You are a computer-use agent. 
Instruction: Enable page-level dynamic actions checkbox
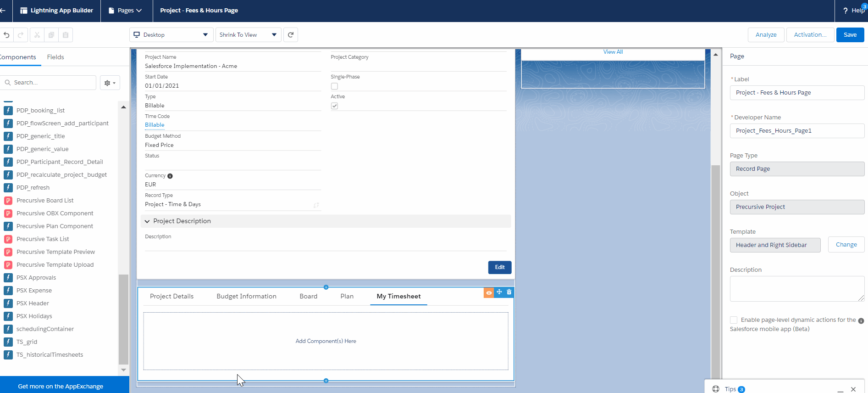[x=734, y=320]
